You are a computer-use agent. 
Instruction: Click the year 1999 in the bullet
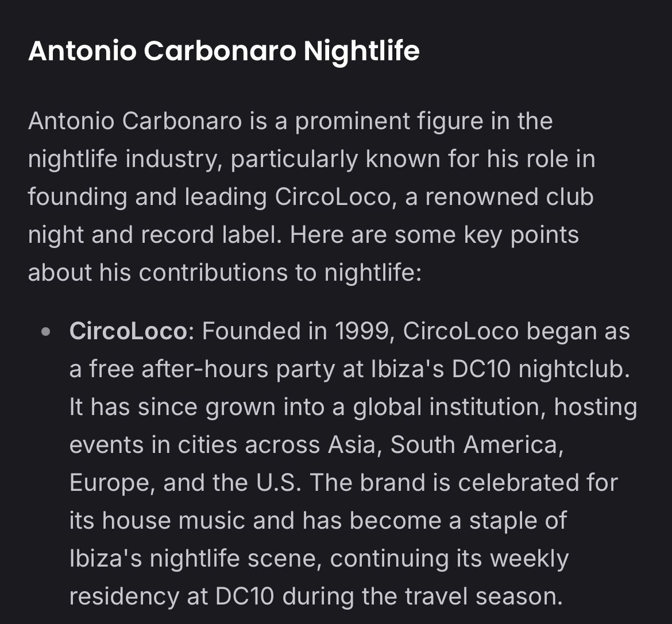point(362,331)
